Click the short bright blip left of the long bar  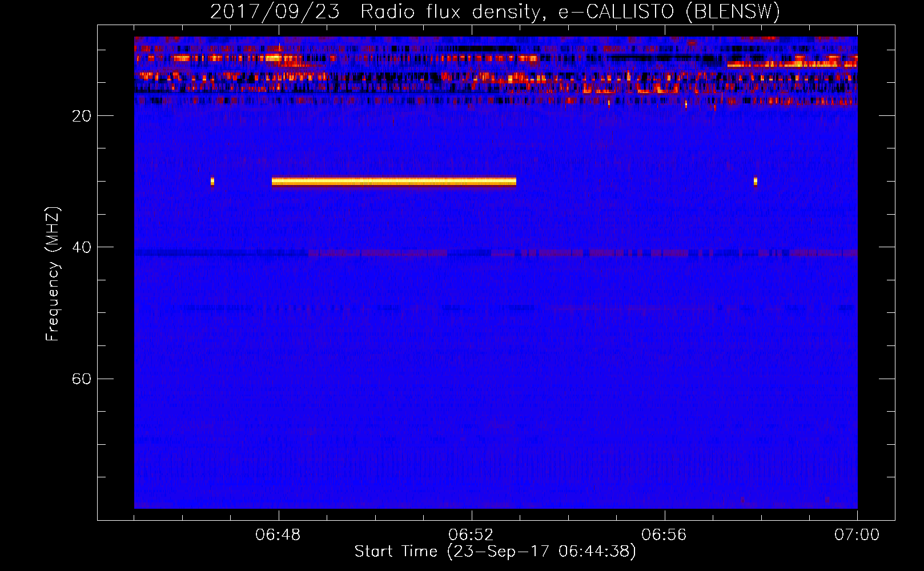212,182
